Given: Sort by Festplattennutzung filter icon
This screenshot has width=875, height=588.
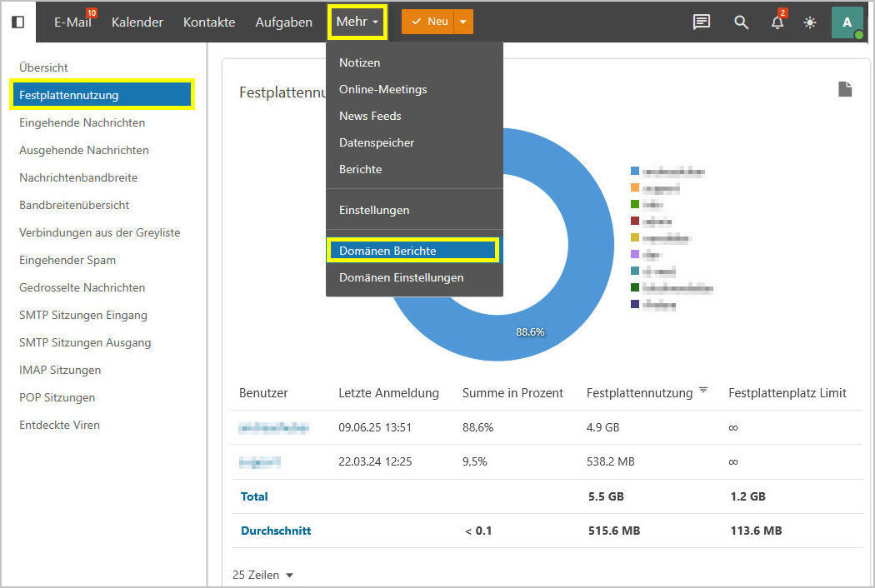Looking at the screenshot, I should click(703, 390).
